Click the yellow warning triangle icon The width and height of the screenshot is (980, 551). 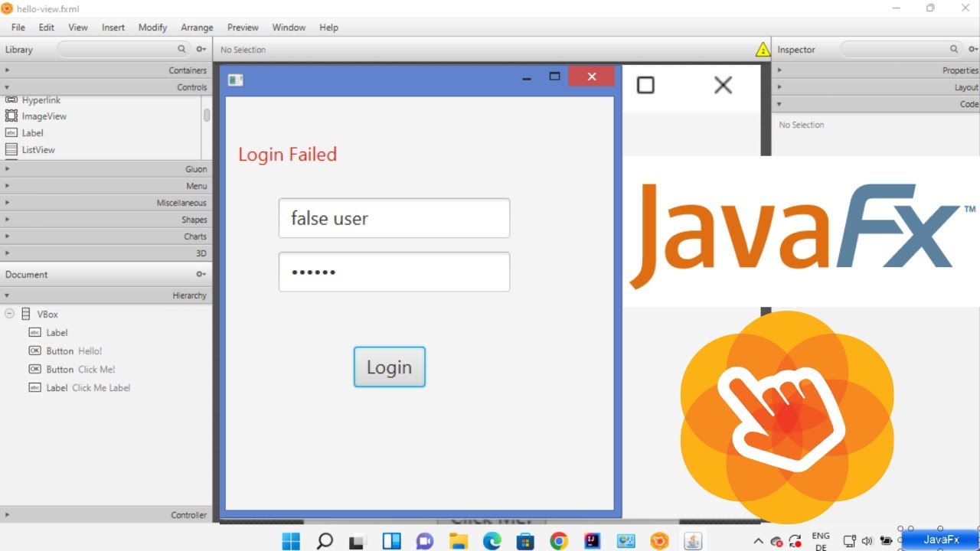pyautogui.click(x=763, y=50)
